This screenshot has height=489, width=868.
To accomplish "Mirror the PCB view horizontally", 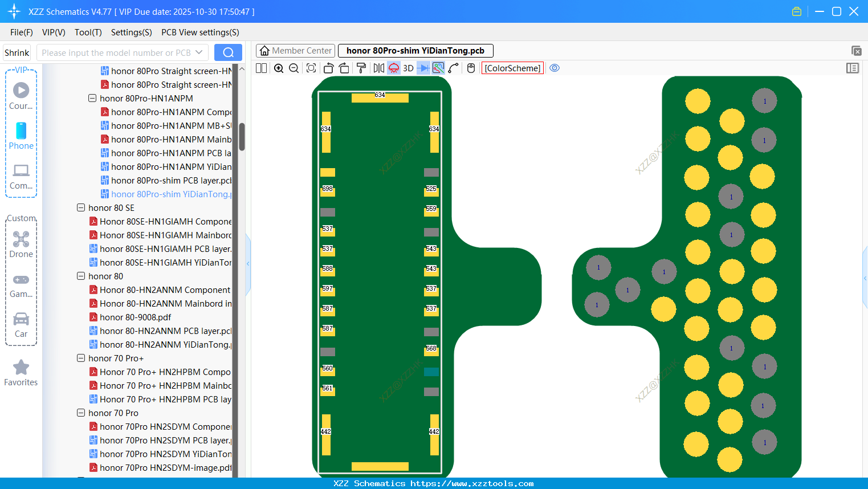I will pyautogui.click(x=379, y=68).
